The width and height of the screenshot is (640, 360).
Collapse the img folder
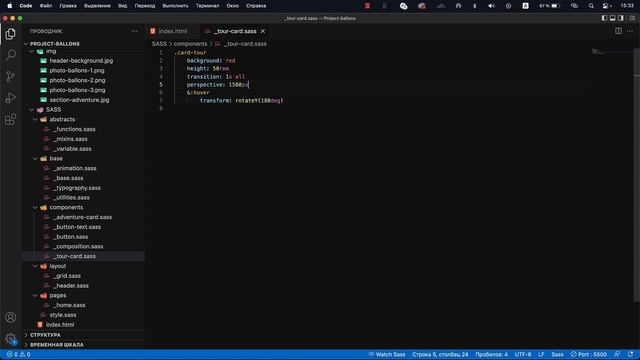pyautogui.click(x=51, y=51)
